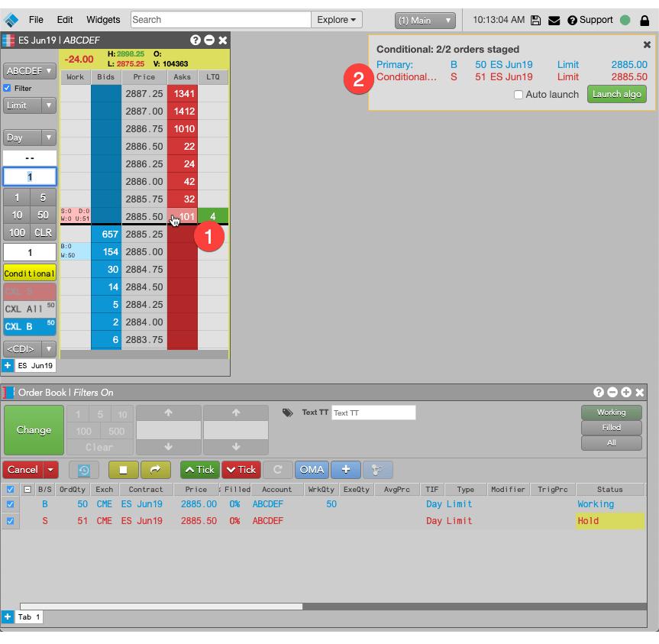Click CLR quantity button in ladder
The width and height of the screenshot is (659, 644).
(x=43, y=232)
